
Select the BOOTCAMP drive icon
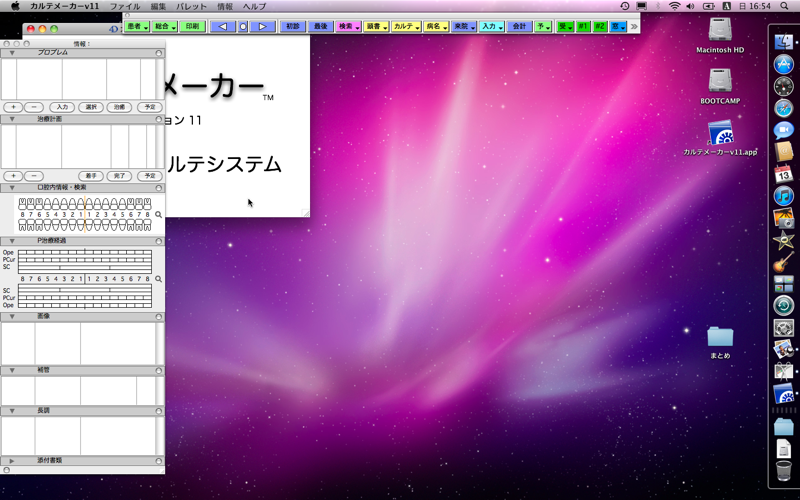point(720,82)
